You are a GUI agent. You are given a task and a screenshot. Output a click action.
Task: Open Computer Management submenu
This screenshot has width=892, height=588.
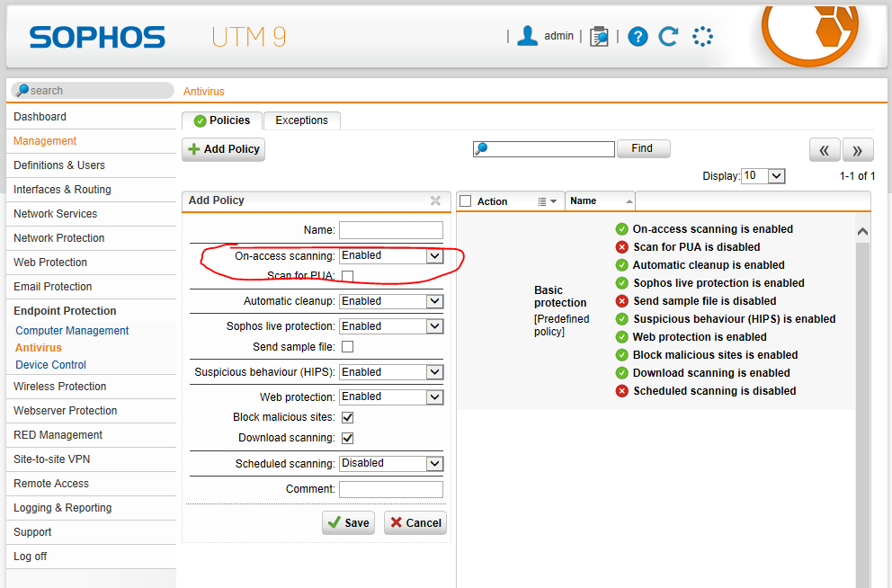(x=72, y=331)
